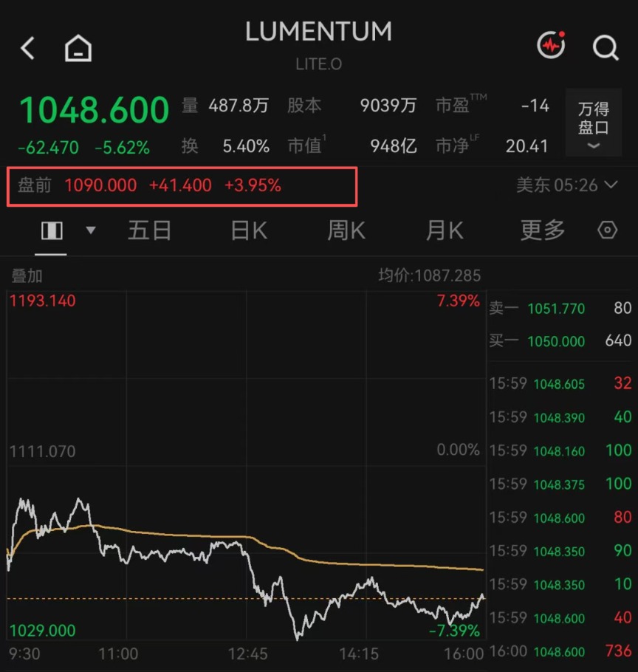This screenshot has width=638, height=672.
Task: Switch to the 五日 chart tab
Action: [x=150, y=230]
